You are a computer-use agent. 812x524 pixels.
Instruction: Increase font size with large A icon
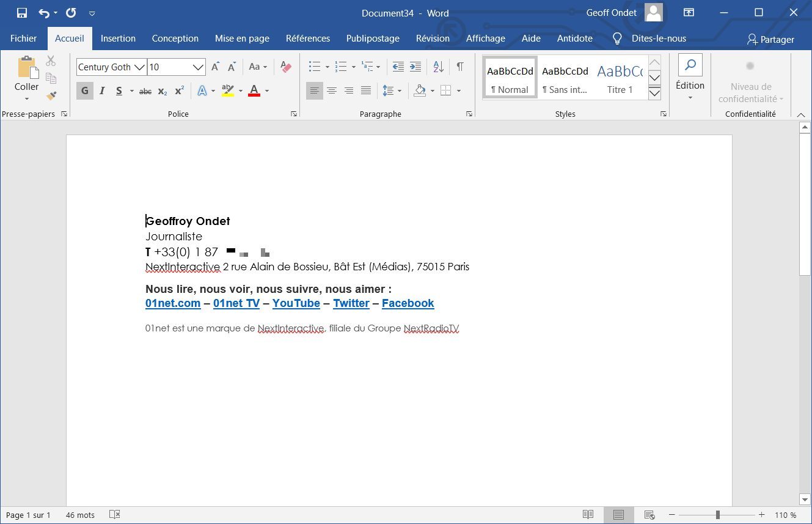point(215,67)
